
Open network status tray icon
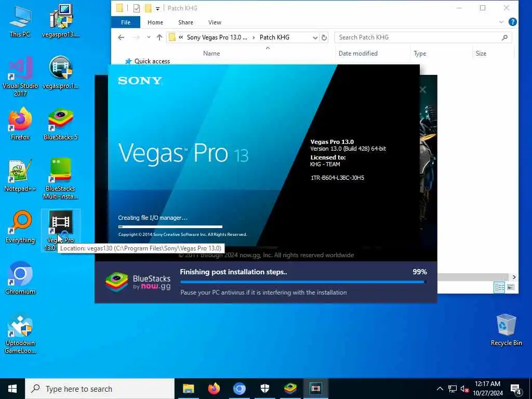(x=453, y=389)
